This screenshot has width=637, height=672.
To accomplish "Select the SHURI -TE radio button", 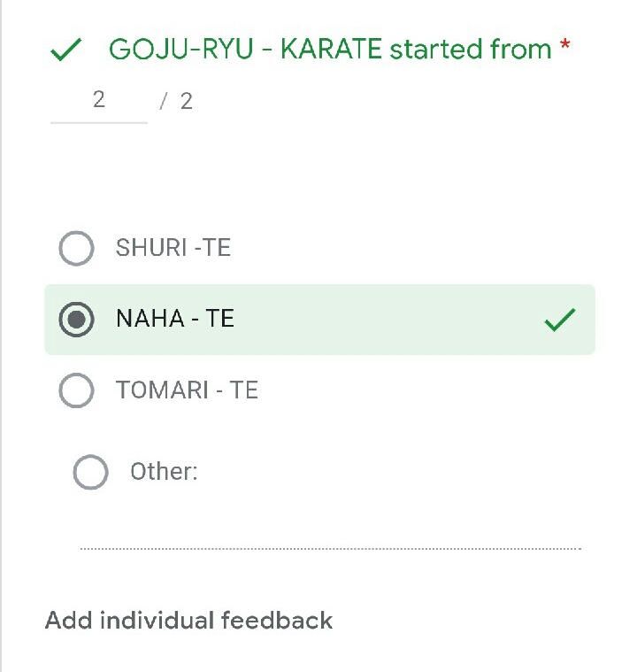I will 76,248.
